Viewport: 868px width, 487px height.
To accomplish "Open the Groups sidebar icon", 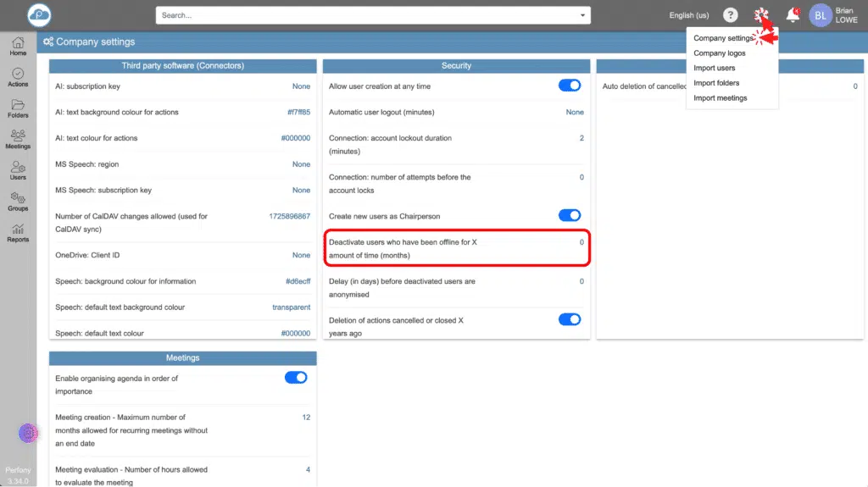I will (x=18, y=202).
